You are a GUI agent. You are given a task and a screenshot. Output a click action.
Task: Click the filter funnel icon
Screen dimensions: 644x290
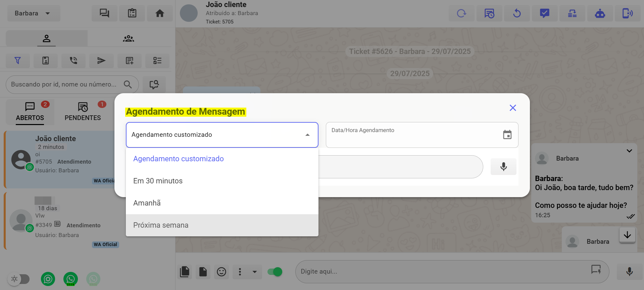pos(18,61)
